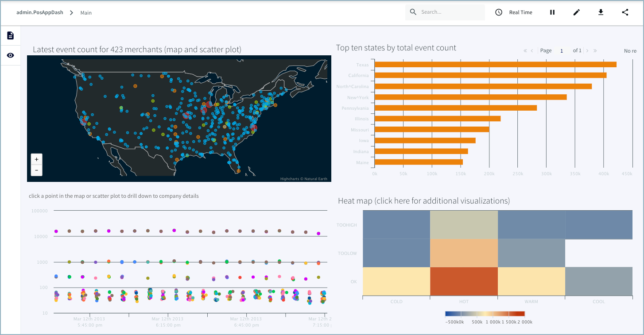
Task: Zoom in on the map with plus button
Action: [x=36, y=159]
